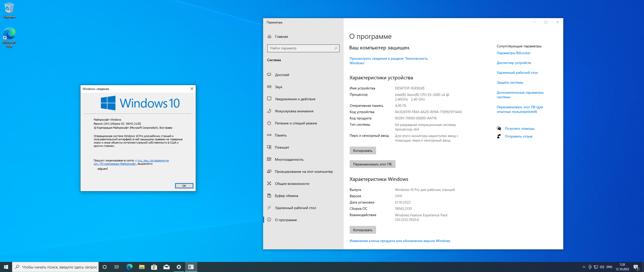
Task: Open Буфер обмена settings section
Action: [x=303, y=196]
